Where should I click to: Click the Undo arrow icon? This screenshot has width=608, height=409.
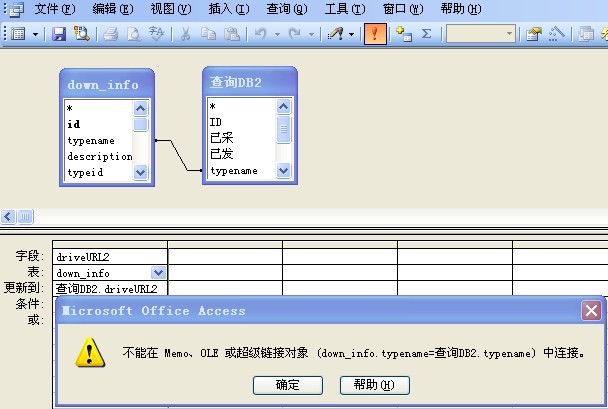click(x=261, y=34)
